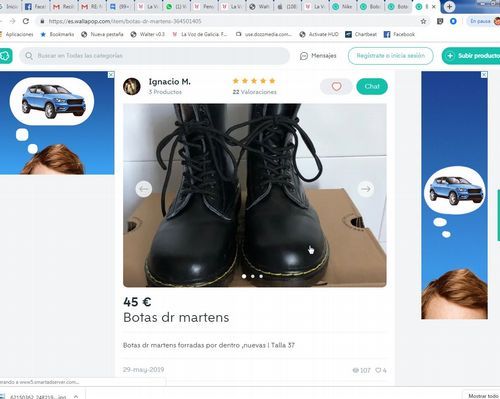Expand the downloaded jpg file options chevron
The image size is (500, 399).
click(76, 396)
